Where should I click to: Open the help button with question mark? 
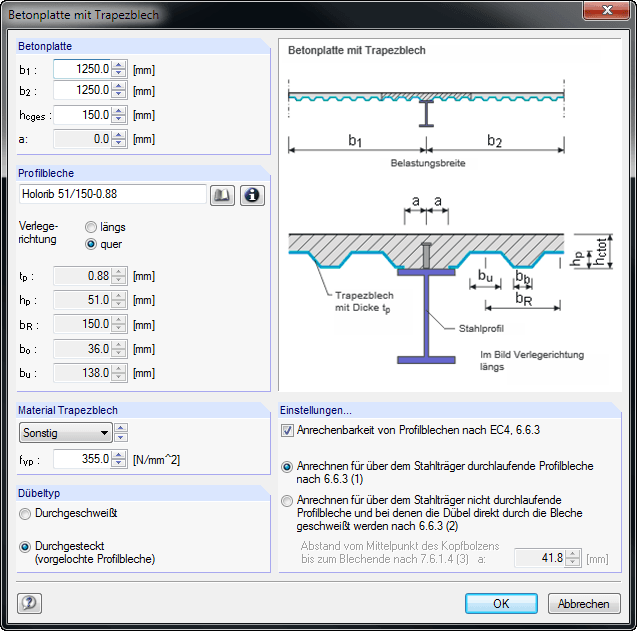(29, 603)
